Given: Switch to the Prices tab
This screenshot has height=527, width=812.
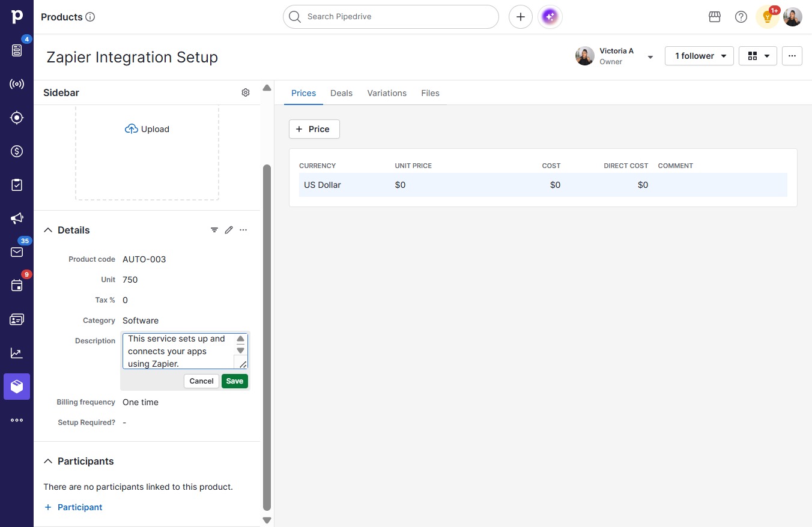Looking at the screenshot, I should [x=303, y=93].
